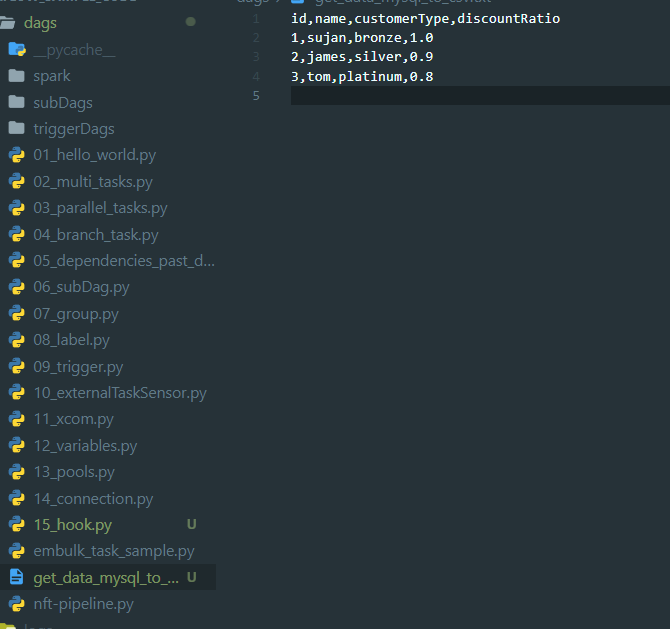This screenshot has width=670, height=629.
Task: Click Python icon of 11_xcom.py
Action: point(17,419)
